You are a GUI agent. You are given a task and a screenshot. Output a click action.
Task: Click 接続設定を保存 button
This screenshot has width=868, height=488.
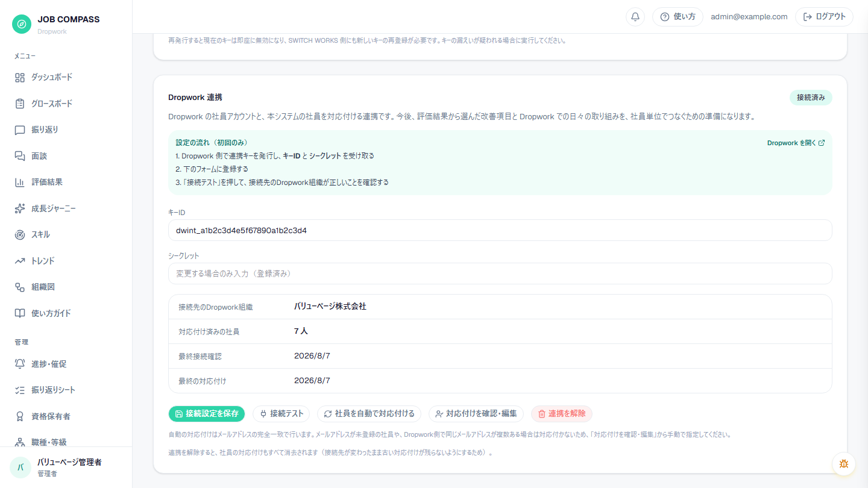click(207, 414)
